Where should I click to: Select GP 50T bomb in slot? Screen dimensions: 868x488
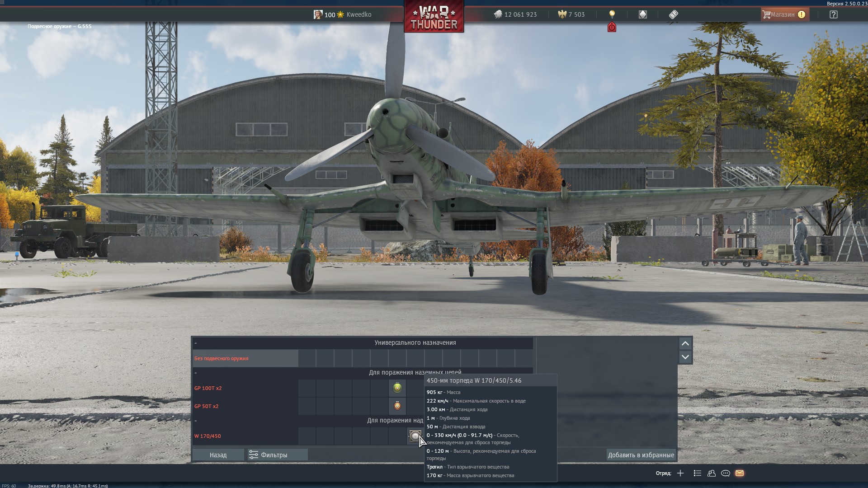click(397, 406)
